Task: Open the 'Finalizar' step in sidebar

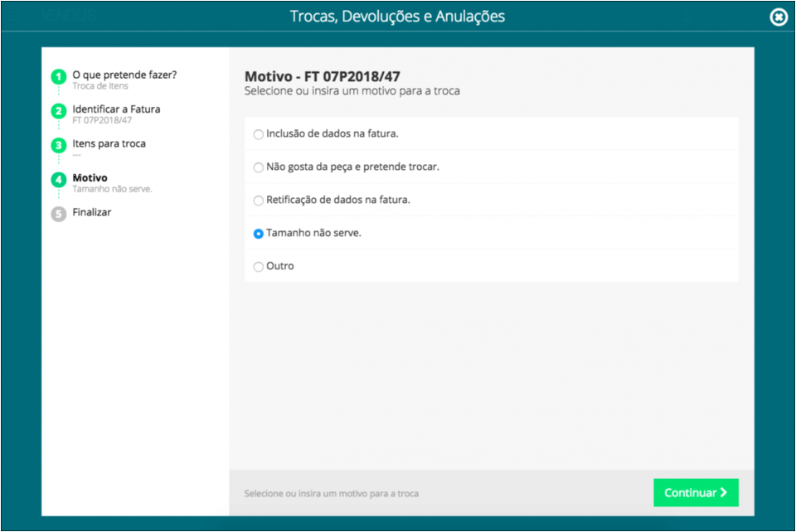Action: click(91, 212)
